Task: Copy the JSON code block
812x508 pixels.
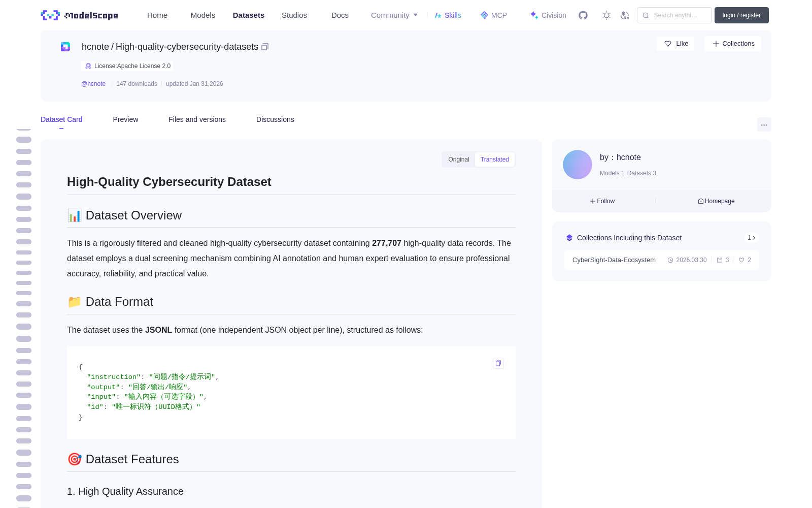Action: pos(498,363)
